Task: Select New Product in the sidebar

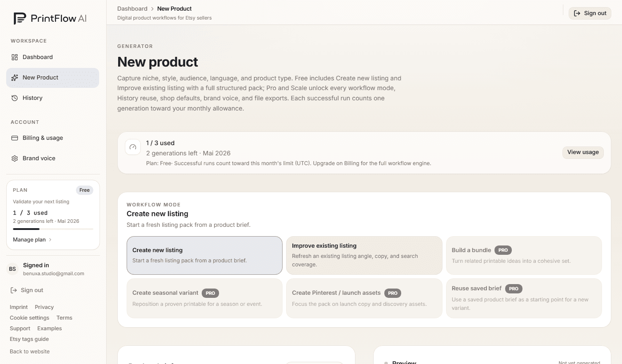Action: (x=52, y=78)
